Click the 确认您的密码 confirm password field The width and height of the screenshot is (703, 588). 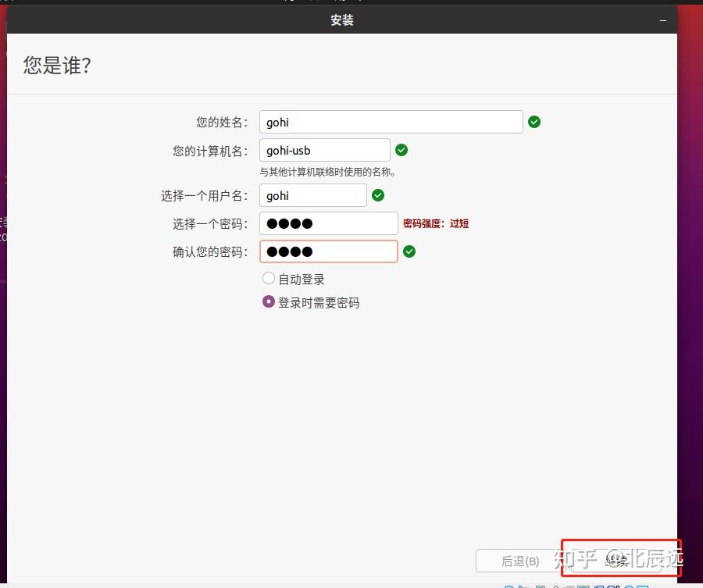click(329, 251)
